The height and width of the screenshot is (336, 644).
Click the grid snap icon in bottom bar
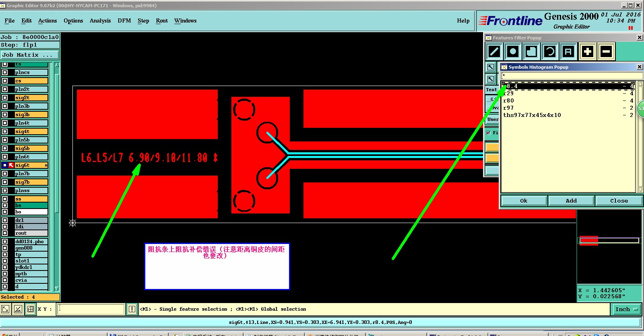pos(31,309)
